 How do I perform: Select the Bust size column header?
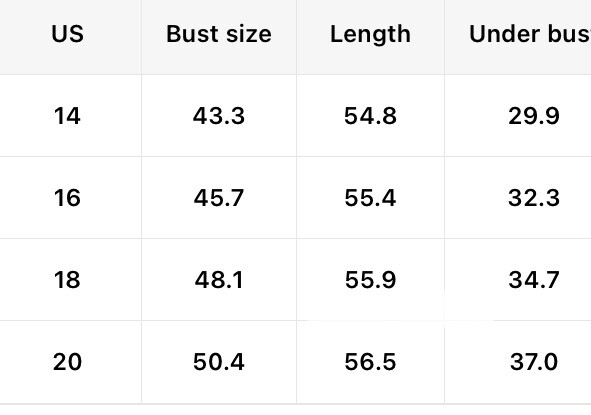click(219, 34)
